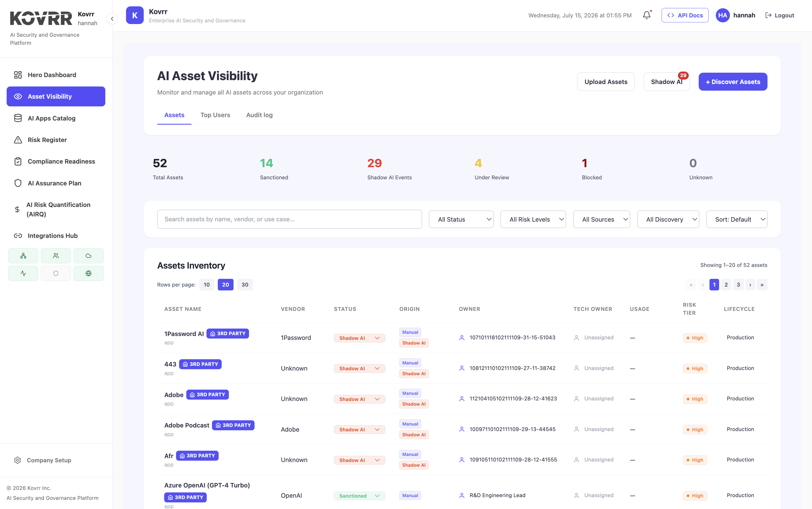
Task: Open the Sort: Default dropdown
Action: click(737, 219)
